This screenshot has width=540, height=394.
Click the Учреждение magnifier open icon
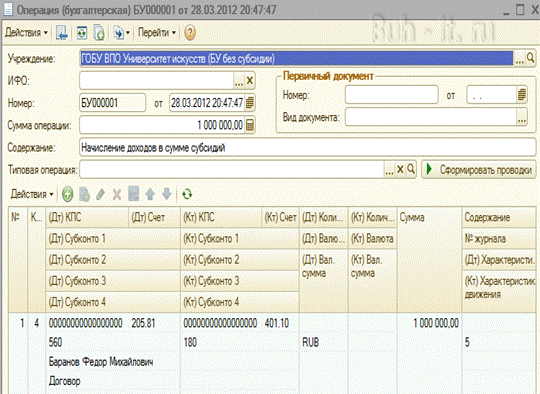point(530,58)
